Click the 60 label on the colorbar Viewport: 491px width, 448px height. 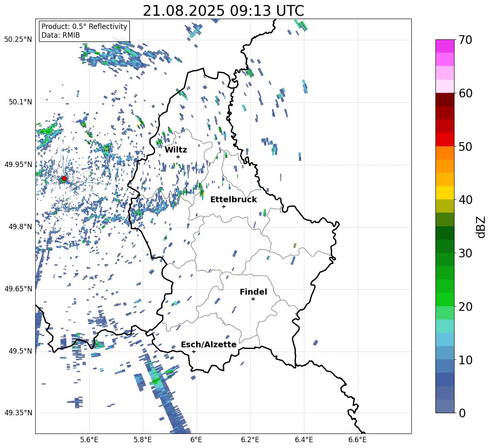465,93
